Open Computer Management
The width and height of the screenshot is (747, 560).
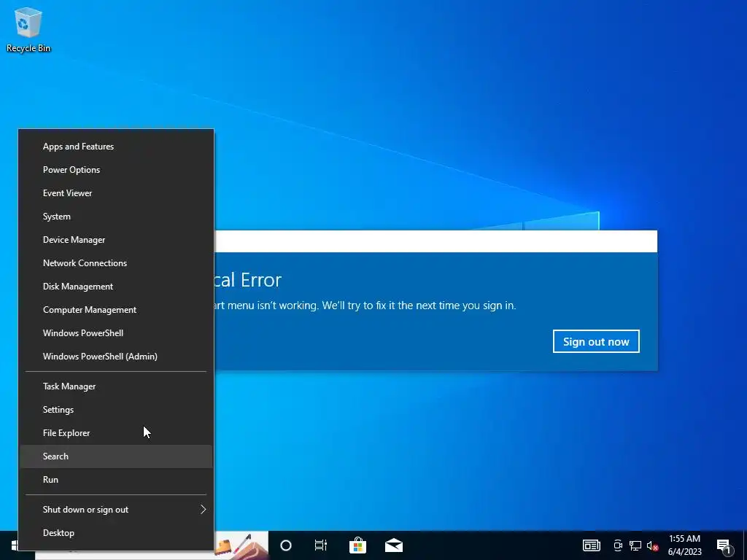tap(116, 310)
